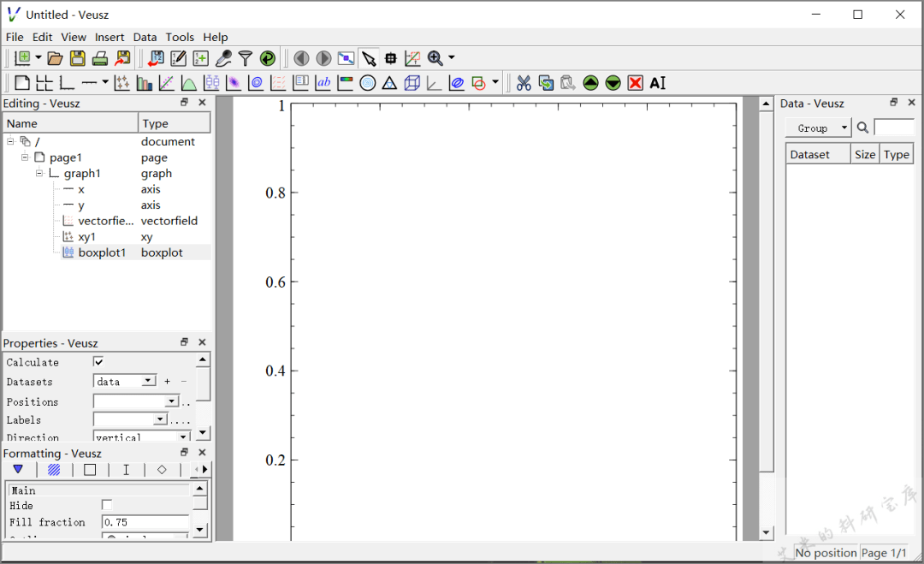Toggle the Hide checkbox in Formatting
The image size is (924, 564).
click(x=107, y=505)
